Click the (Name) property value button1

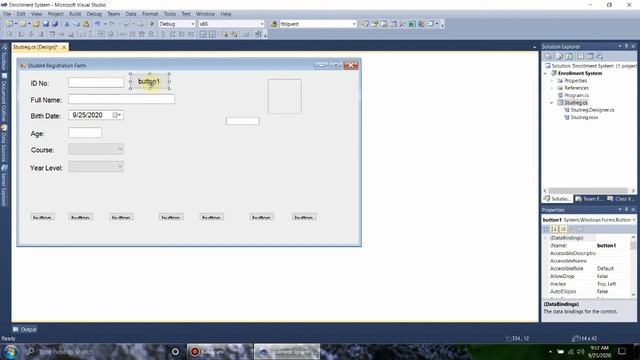(606, 246)
